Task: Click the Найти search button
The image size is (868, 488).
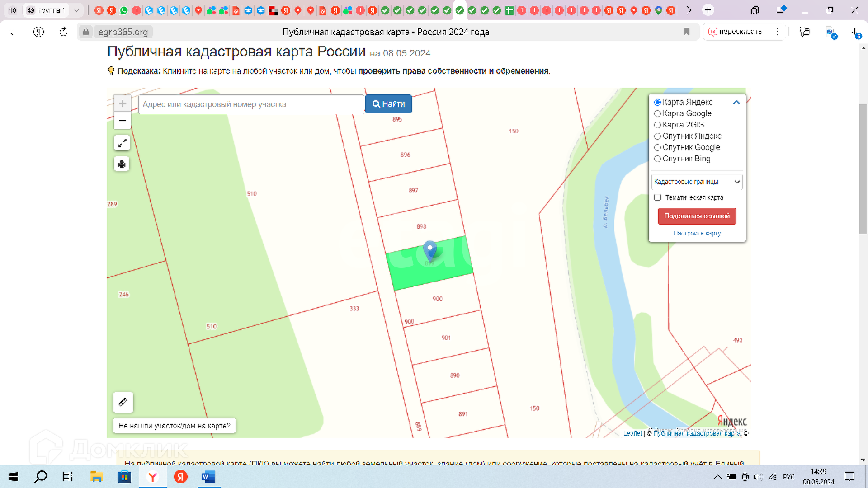Action: click(x=388, y=104)
